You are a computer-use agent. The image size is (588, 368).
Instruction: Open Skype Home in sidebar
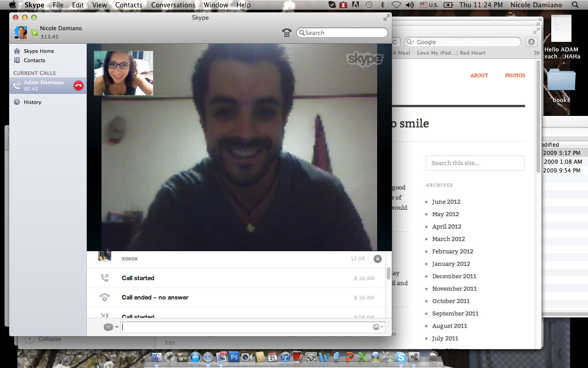coord(39,51)
